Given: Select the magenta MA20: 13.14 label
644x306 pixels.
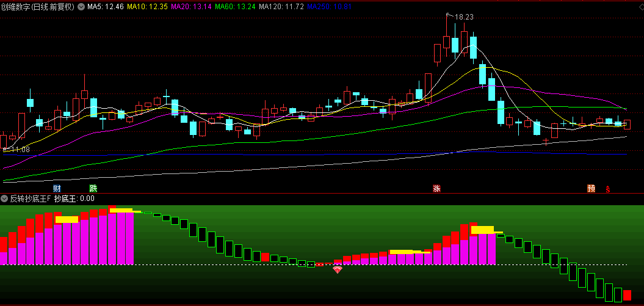Looking at the screenshot, I should (x=191, y=7).
